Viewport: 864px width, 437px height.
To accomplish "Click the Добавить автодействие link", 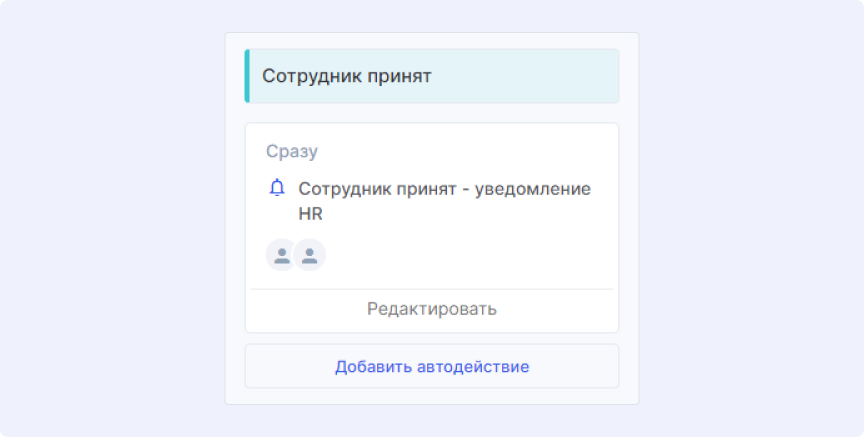I will [x=431, y=367].
